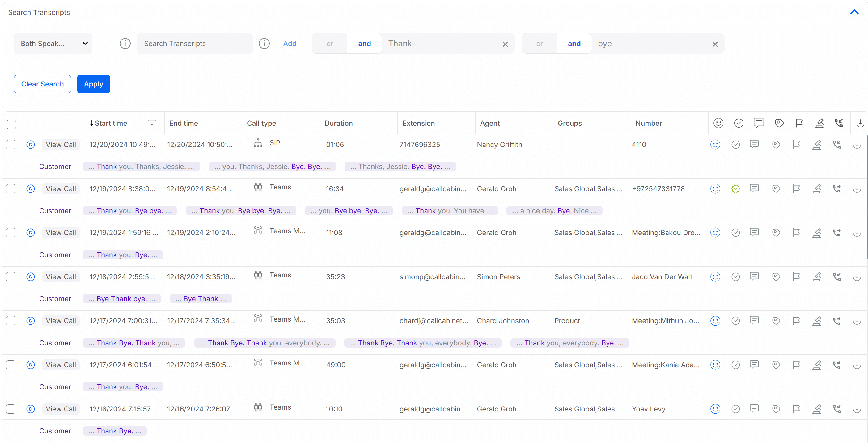Flag the Meeting:Kania call
868x443 pixels.
tap(796, 365)
